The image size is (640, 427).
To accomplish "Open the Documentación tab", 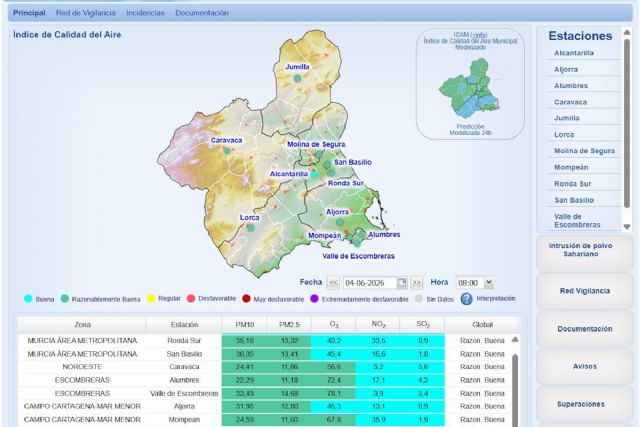I will click(202, 13).
